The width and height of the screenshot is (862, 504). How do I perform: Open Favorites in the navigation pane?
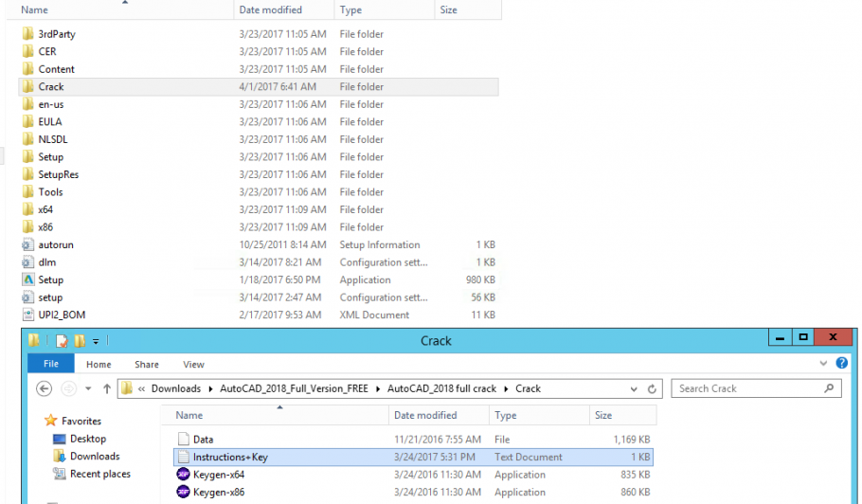pos(81,421)
